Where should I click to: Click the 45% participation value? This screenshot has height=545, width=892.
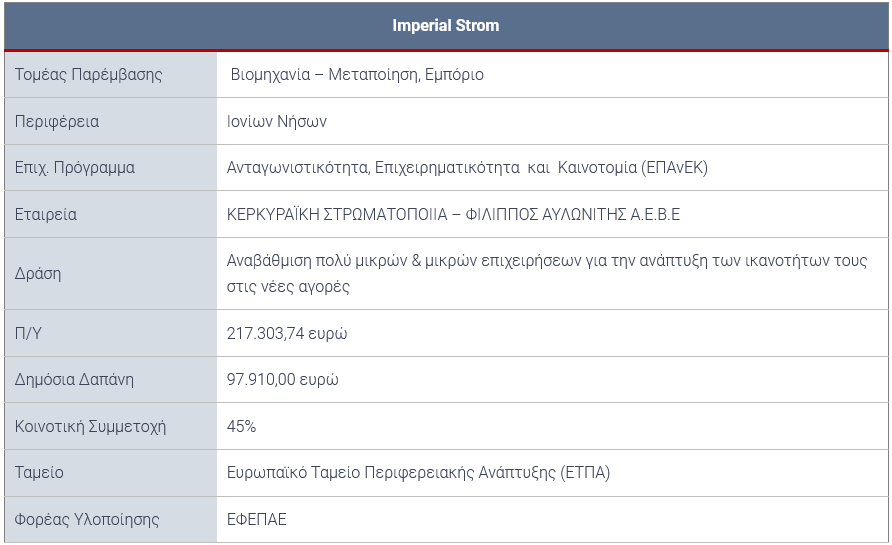tap(241, 426)
